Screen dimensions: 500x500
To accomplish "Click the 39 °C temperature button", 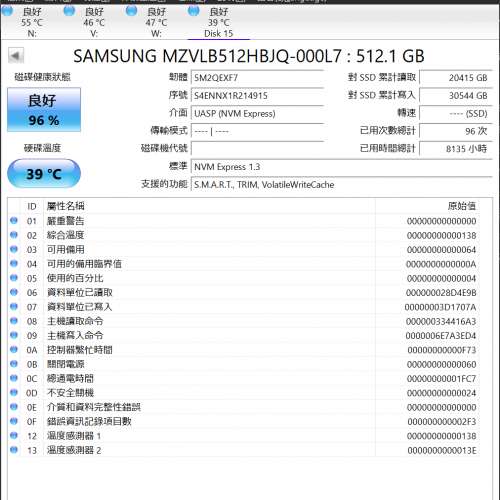I will point(44,174).
